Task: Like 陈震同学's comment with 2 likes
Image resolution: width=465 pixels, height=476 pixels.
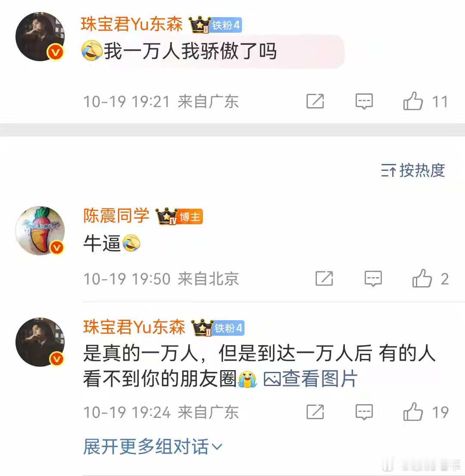Action: point(422,278)
